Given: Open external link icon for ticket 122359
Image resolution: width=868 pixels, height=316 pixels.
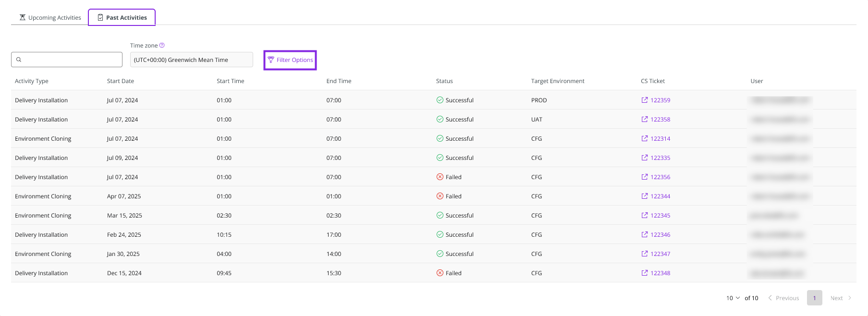Looking at the screenshot, I should point(645,100).
